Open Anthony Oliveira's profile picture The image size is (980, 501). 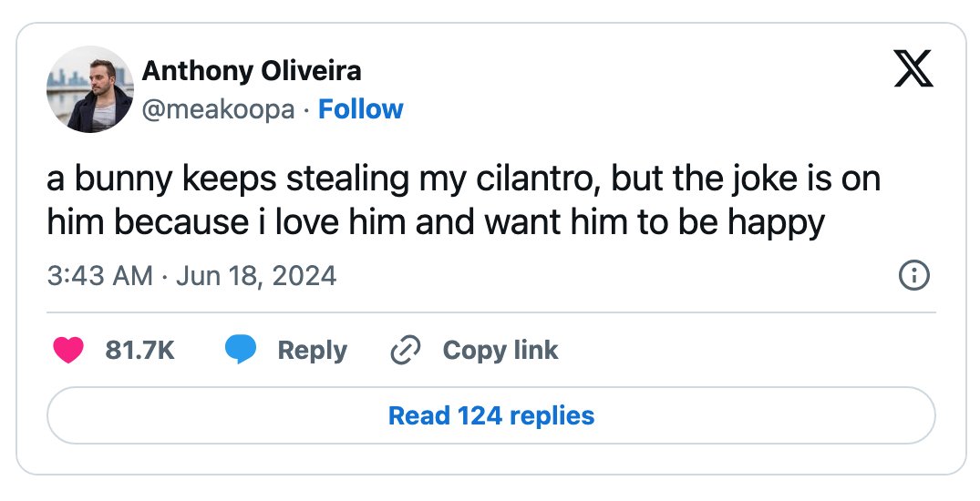pos(90,88)
